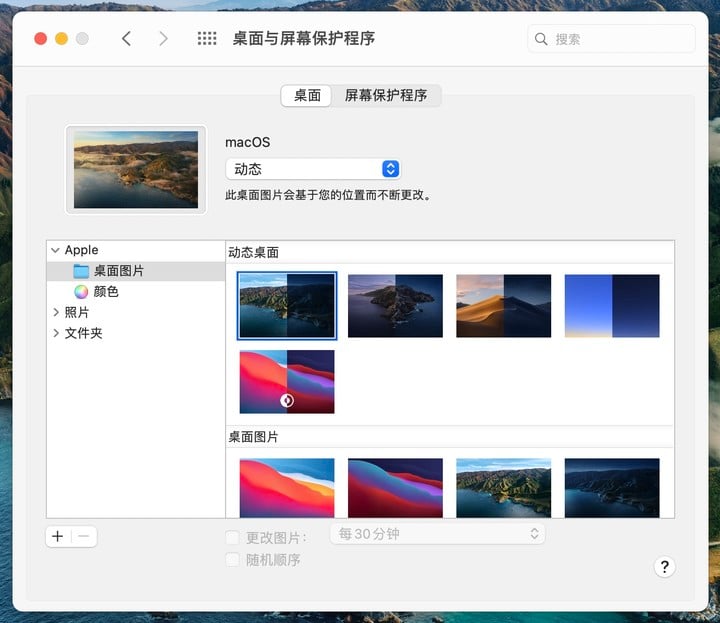The image size is (720, 623).
Task: Collapse the Apple tree section
Action: pyautogui.click(x=55, y=250)
